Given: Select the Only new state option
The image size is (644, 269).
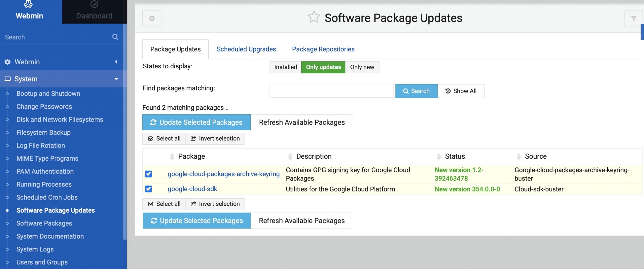Looking at the screenshot, I should (x=362, y=67).
